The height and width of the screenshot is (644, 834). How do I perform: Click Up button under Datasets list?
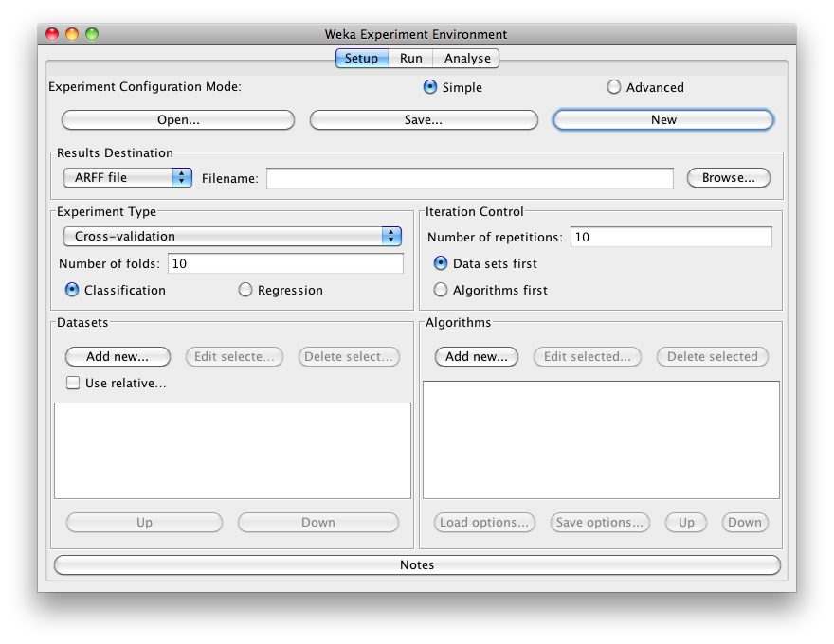tap(144, 523)
